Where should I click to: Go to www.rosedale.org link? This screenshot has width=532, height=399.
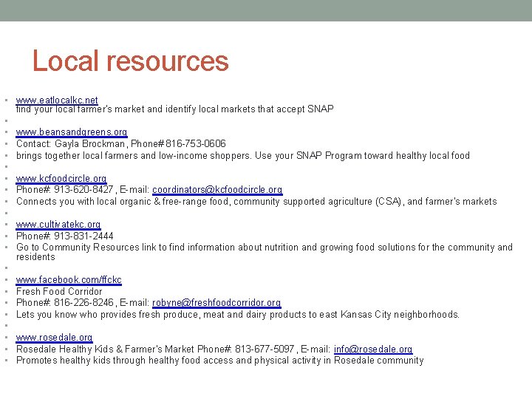[54, 337]
